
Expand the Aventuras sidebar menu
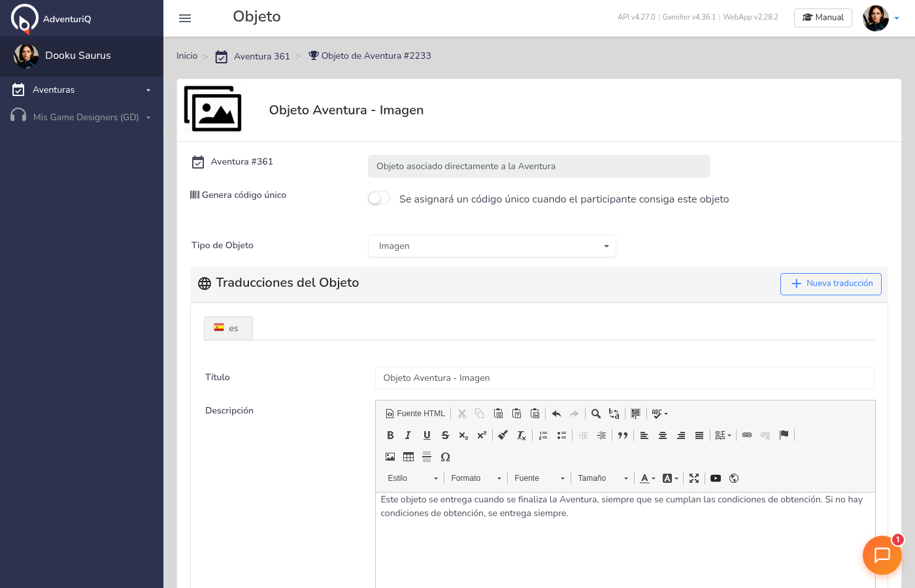[x=82, y=90]
